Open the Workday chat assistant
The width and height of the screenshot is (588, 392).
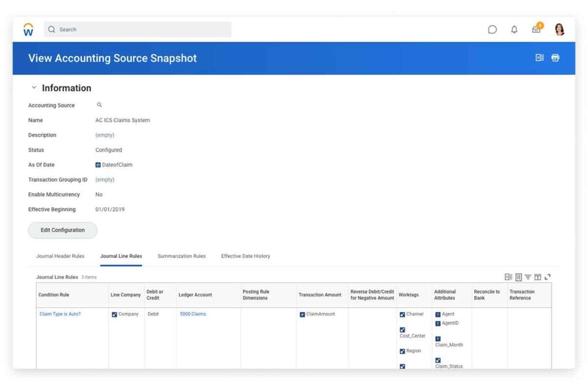pos(492,29)
